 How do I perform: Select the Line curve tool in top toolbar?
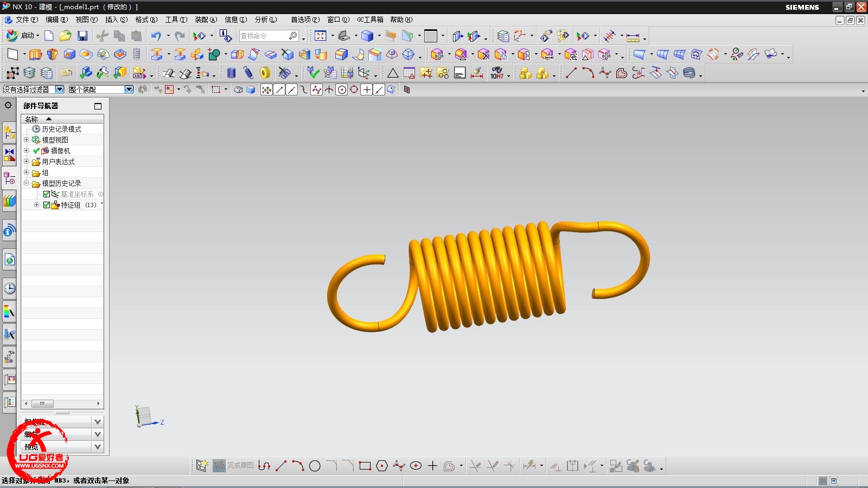571,73
